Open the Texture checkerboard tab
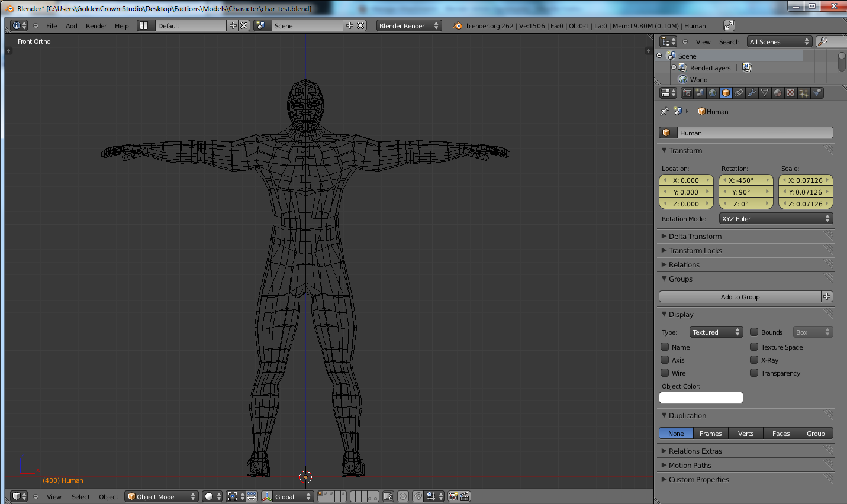The image size is (847, 504). click(x=791, y=93)
